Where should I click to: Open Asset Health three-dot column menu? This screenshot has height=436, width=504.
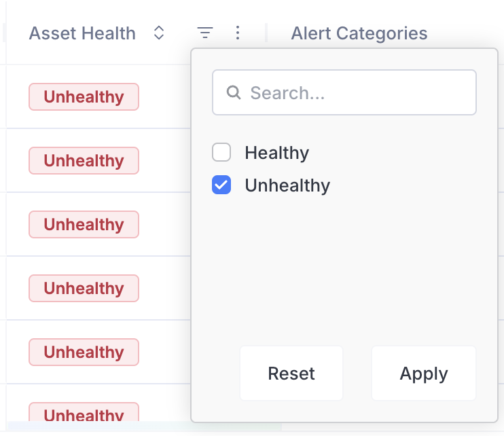[237, 33]
